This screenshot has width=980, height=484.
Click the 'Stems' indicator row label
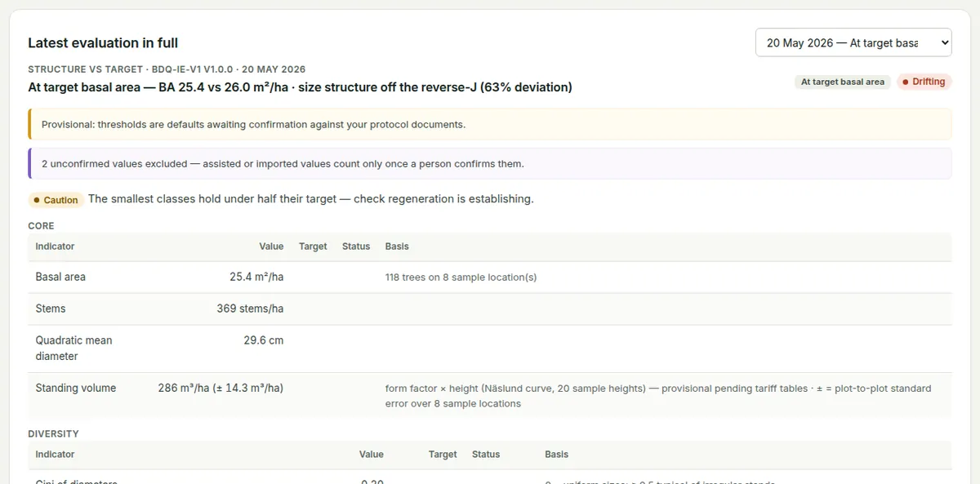point(51,309)
